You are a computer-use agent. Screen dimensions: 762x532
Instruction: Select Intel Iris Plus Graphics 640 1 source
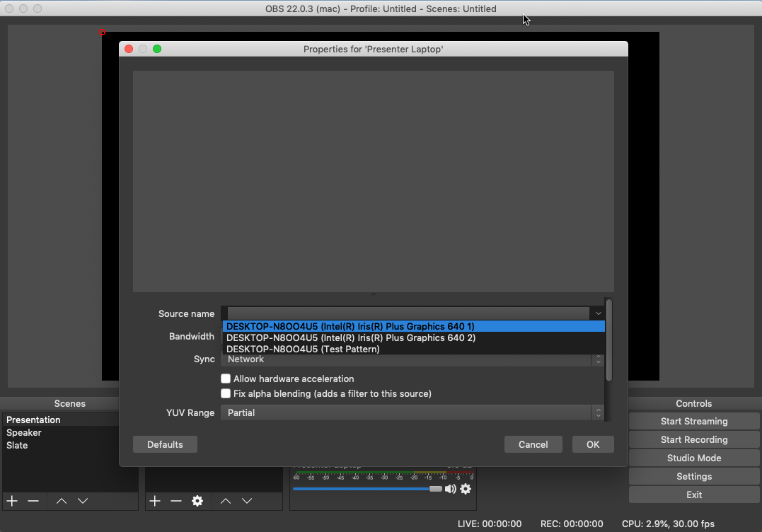point(414,327)
